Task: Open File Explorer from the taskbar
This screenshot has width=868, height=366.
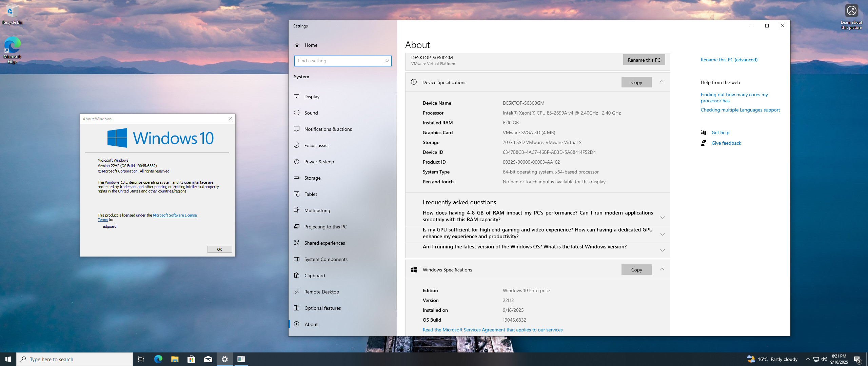Action: (175, 359)
